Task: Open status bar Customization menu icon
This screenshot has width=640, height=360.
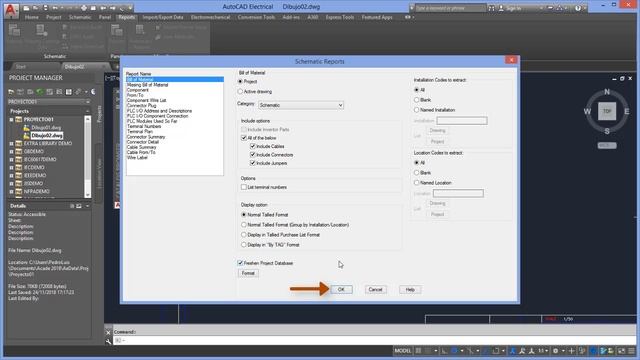Action: (632, 351)
